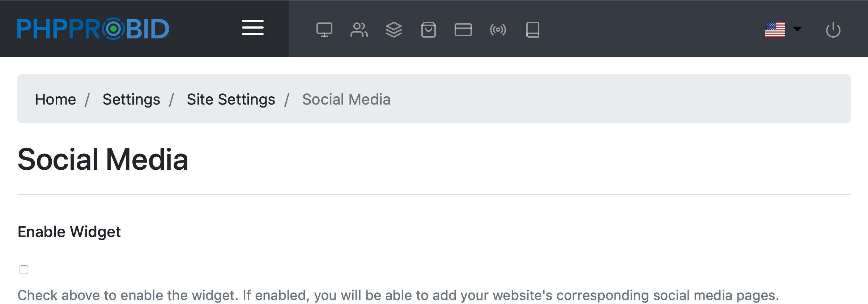This screenshot has height=304, width=868.
Task: Click the widget help description text
Action: pyautogui.click(x=398, y=295)
